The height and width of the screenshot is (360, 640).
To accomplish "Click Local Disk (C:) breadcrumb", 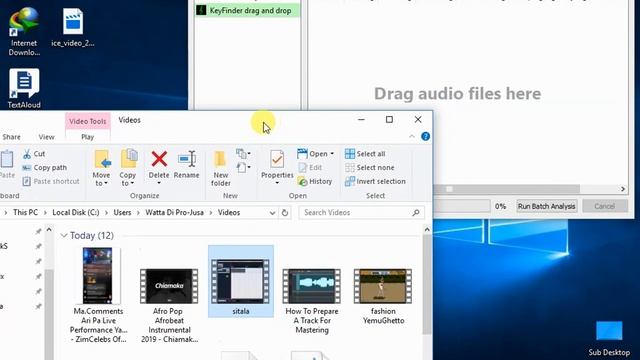I will pyautogui.click(x=76, y=213).
